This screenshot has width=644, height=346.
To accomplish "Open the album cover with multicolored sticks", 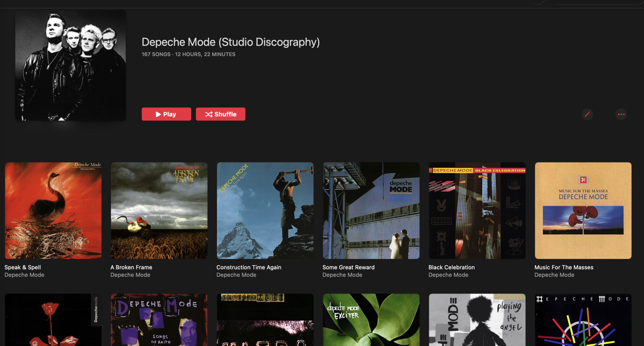I will point(583,320).
